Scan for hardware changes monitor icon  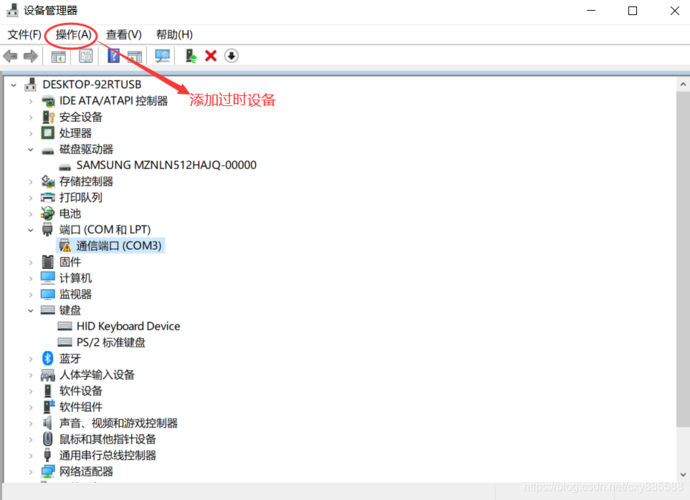pos(162,56)
